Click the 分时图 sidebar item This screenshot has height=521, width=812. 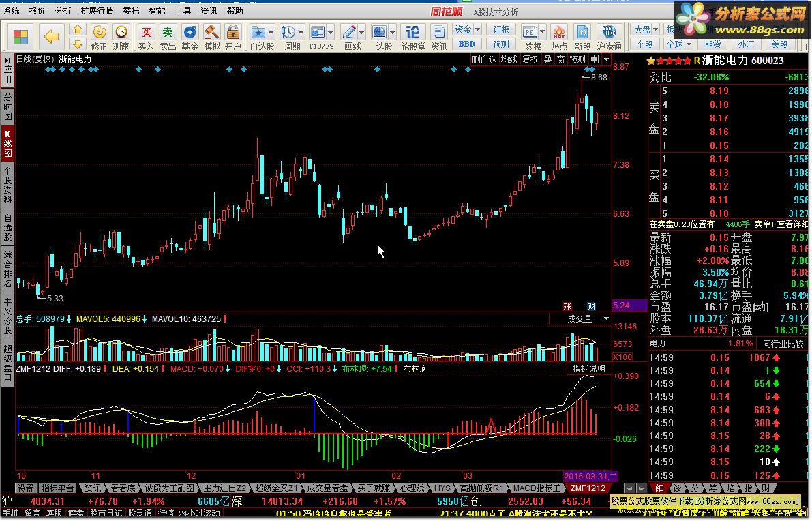pyautogui.click(x=7, y=106)
